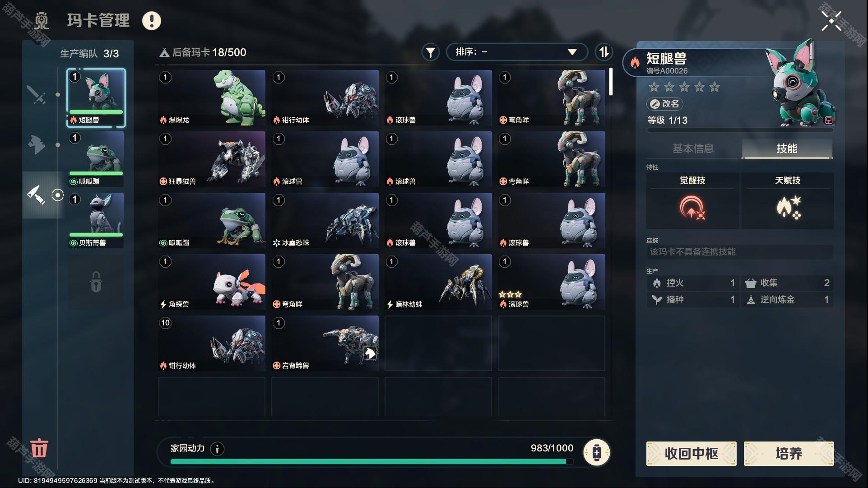Open the sort order dropdown
Image resolution: width=868 pixels, height=488 pixels.
[517, 52]
